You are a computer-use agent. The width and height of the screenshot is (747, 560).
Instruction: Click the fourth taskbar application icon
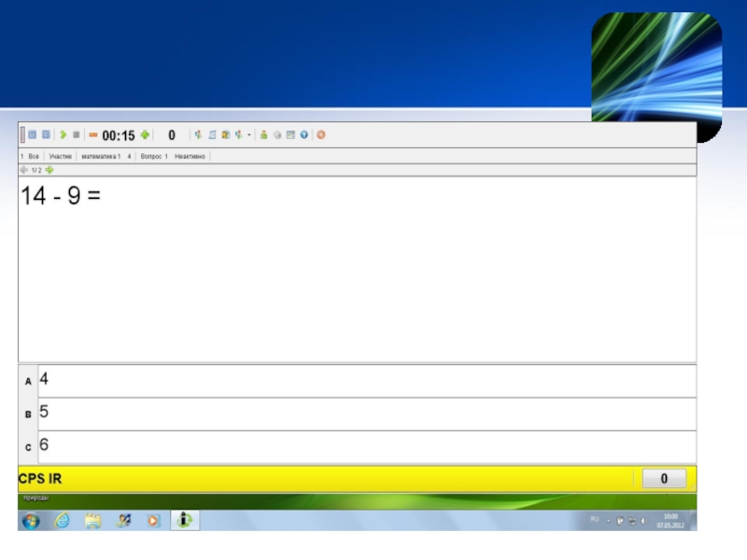[x=123, y=521]
